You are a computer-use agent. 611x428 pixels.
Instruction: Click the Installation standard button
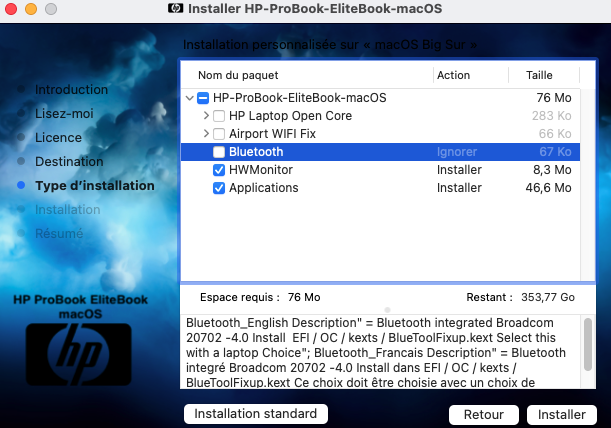pyautogui.click(x=256, y=414)
